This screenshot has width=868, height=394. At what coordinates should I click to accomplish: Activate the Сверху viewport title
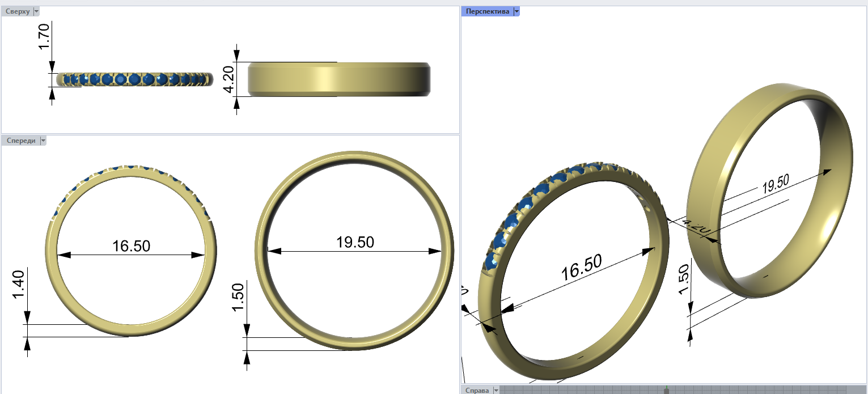[17, 11]
